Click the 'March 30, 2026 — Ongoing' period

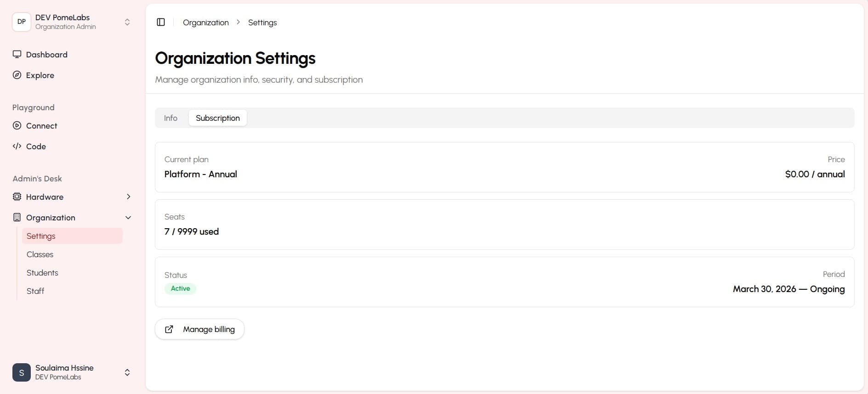click(x=789, y=289)
